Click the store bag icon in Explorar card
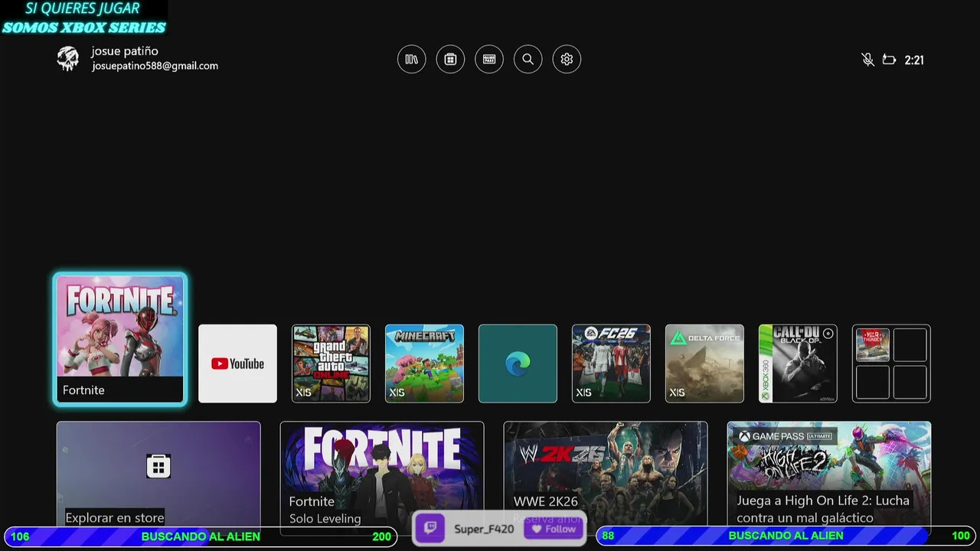 click(x=158, y=466)
